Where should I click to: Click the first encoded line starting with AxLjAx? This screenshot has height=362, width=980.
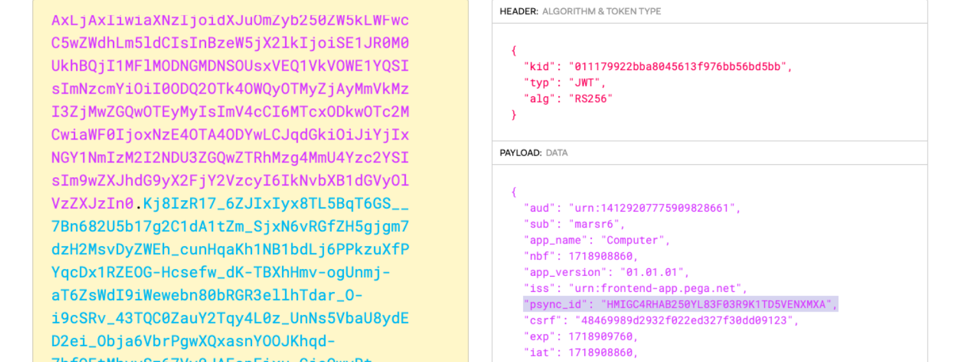tap(230, 20)
